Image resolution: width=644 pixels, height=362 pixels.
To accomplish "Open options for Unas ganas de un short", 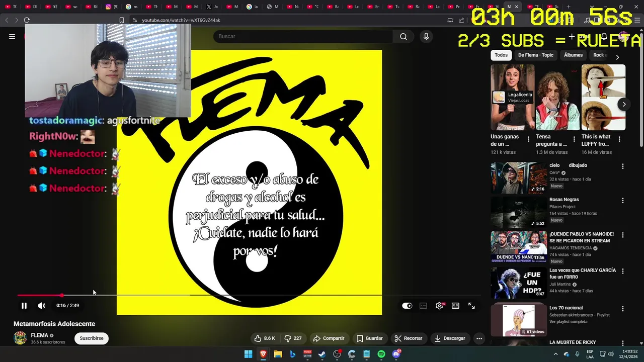I will (528, 139).
